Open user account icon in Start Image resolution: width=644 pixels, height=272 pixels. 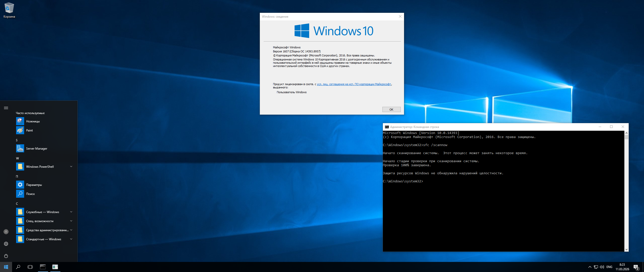point(6,232)
